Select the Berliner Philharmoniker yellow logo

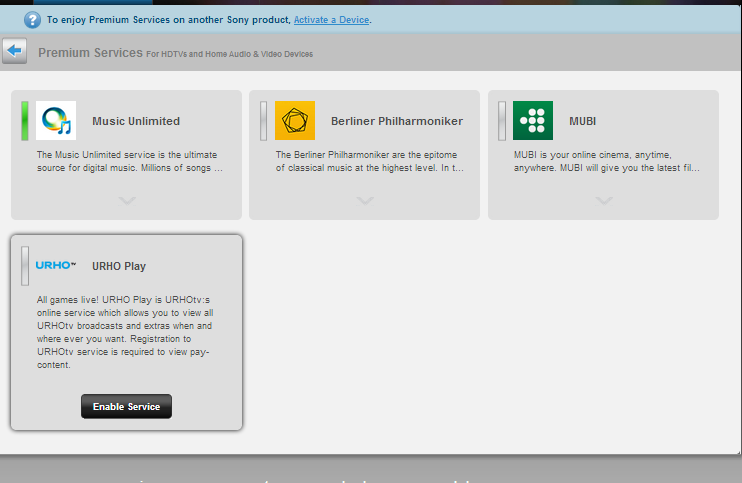[x=295, y=121]
